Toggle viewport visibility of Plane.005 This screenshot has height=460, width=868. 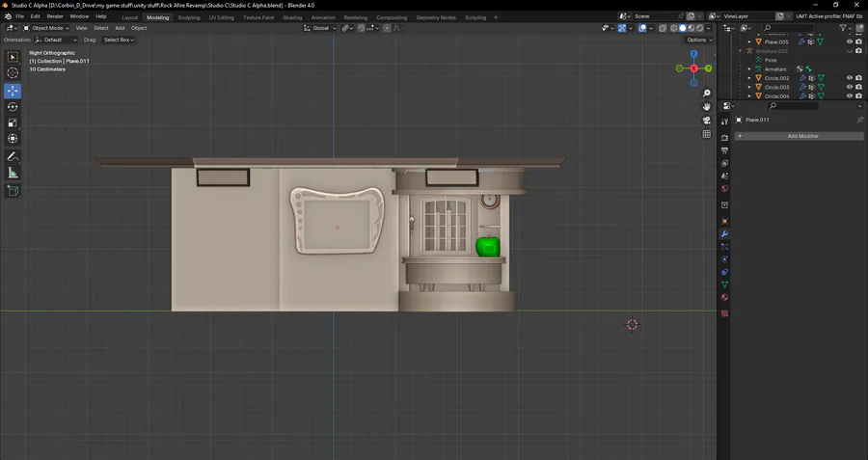(x=850, y=42)
